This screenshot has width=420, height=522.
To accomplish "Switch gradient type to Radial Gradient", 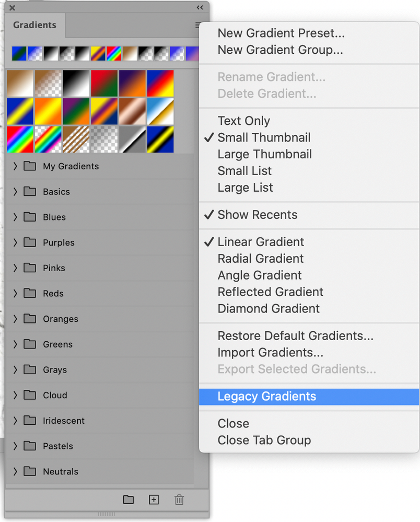I will click(x=260, y=259).
